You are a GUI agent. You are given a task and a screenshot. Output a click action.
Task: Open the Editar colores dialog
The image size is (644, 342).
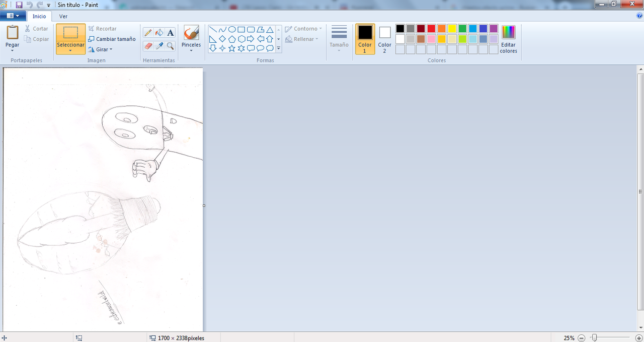(508, 39)
